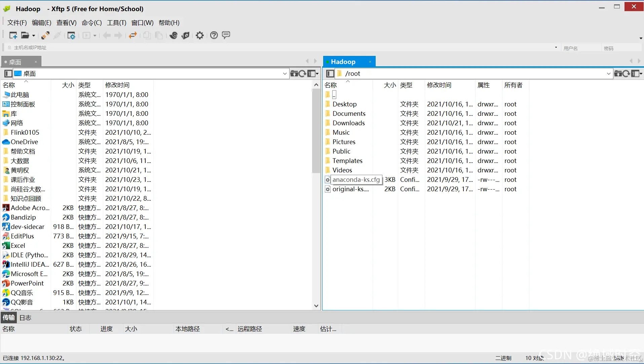Open the 帮助(H) menu
Screen dimensions: 644x364
[169, 23]
